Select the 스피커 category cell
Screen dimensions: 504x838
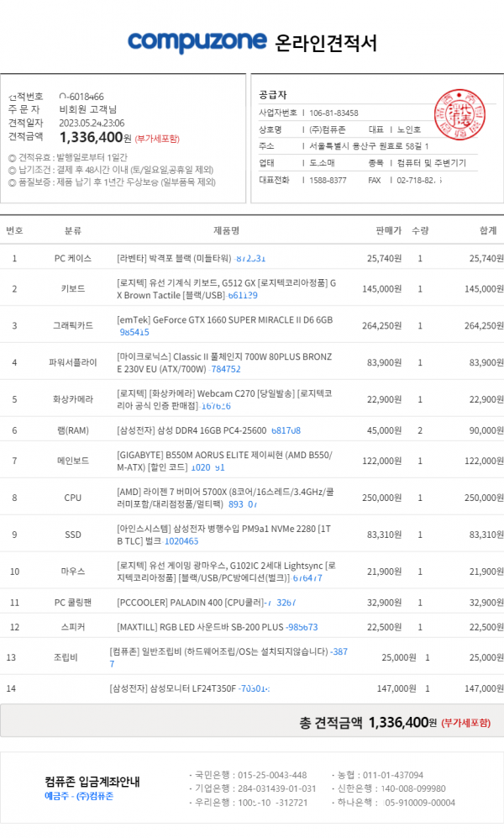72,627
